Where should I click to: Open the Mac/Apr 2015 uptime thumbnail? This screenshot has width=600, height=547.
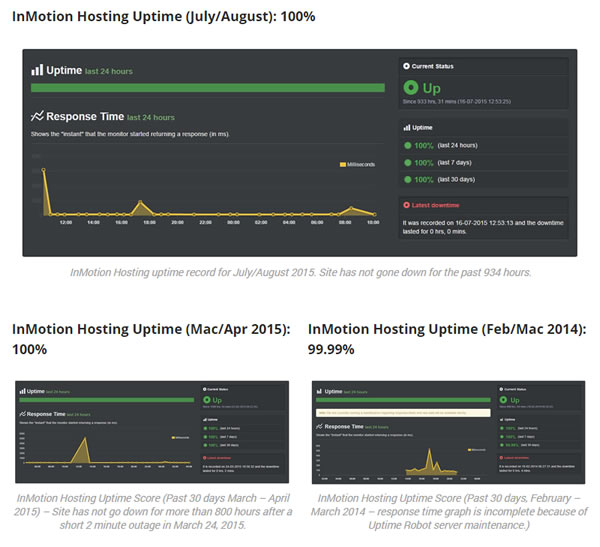click(152, 431)
